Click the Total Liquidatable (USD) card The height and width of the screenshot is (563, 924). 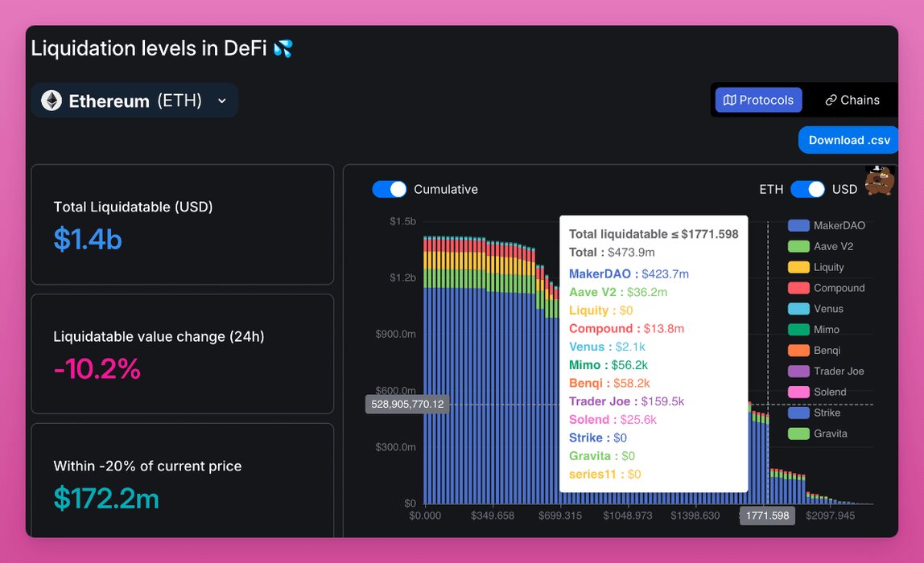(182, 224)
